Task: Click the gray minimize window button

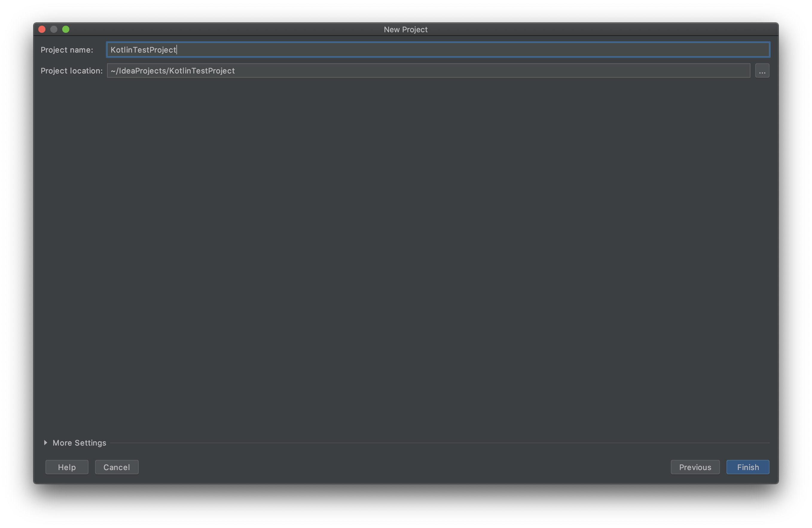Action: click(x=54, y=29)
